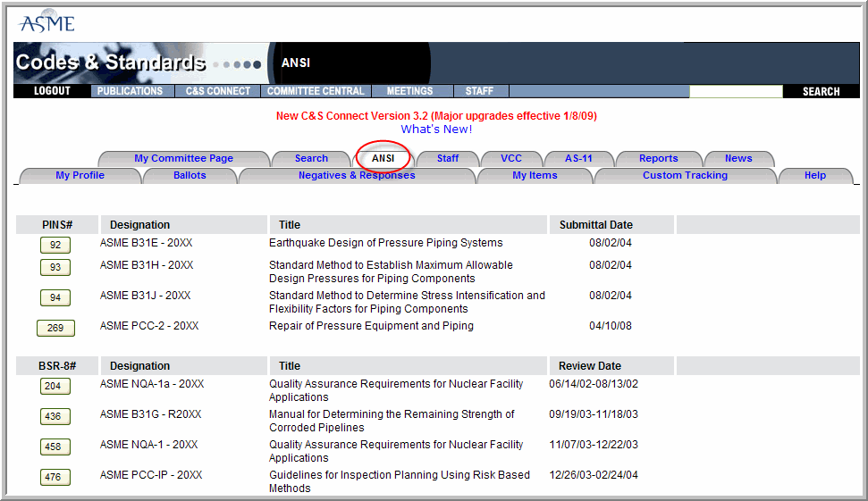Screen dimensions: 868x501
Task: Select the ANSI tab
Action: 383,158
